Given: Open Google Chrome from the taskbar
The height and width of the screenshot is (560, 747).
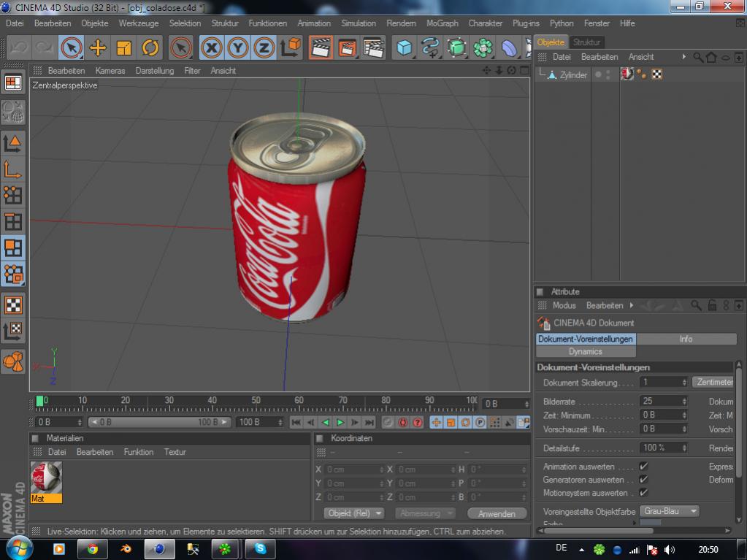Looking at the screenshot, I should (93, 549).
